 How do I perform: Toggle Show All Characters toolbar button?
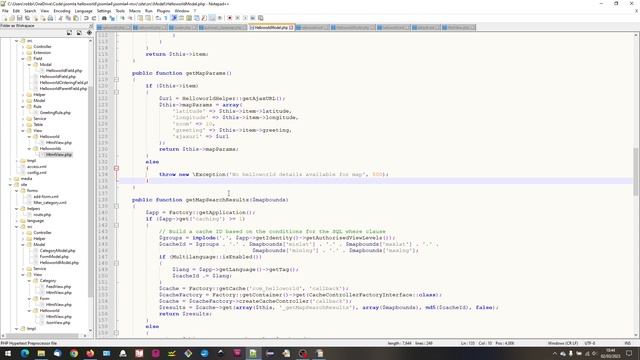pyautogui.click(x=166, y=18)
